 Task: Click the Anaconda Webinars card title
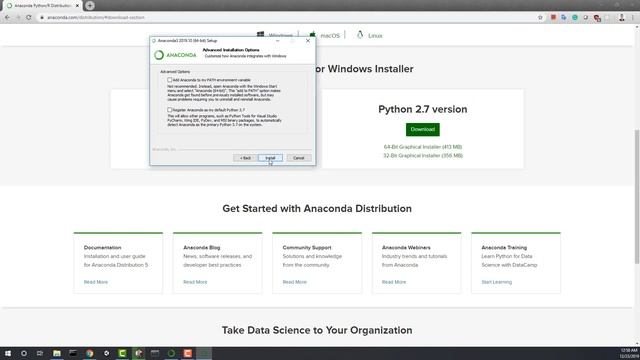click(x=406, y=248)
